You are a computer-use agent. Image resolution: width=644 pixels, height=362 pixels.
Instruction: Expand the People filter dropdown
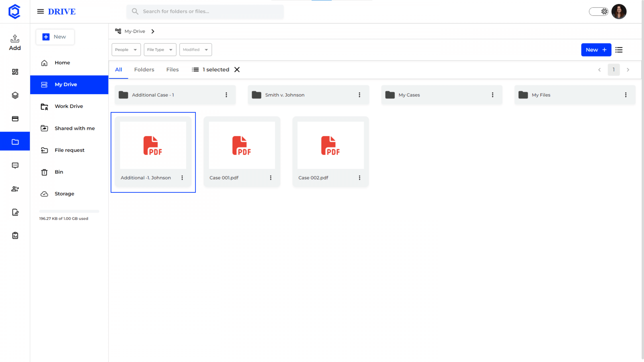pos(126,50)
